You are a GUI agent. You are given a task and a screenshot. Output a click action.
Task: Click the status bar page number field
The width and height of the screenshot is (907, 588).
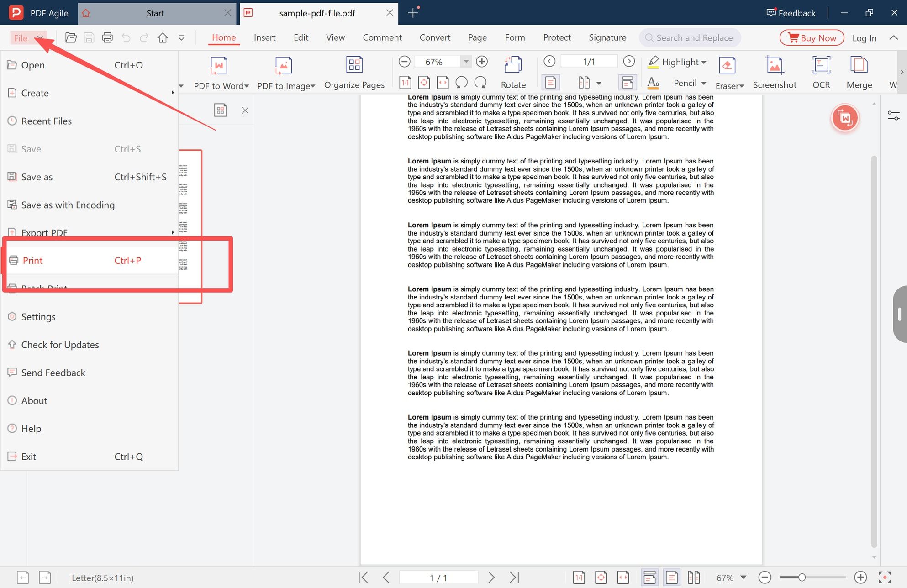pos(438,577)
